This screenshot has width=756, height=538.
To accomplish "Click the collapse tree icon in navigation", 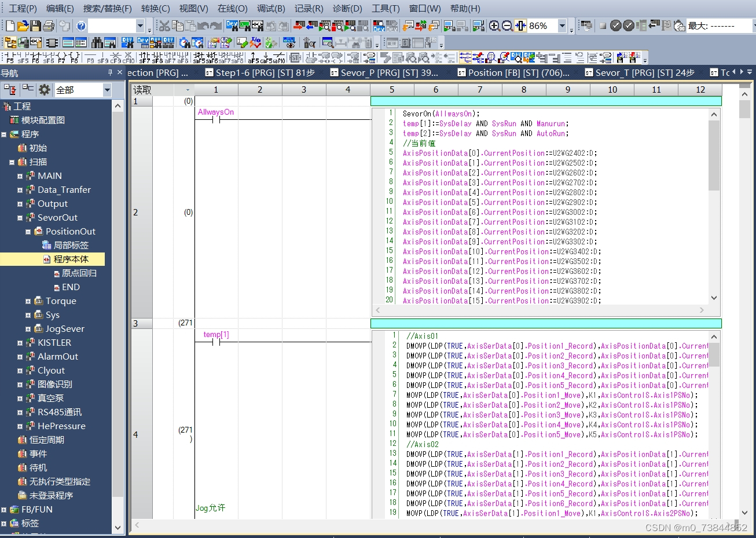I will [28, 89].
